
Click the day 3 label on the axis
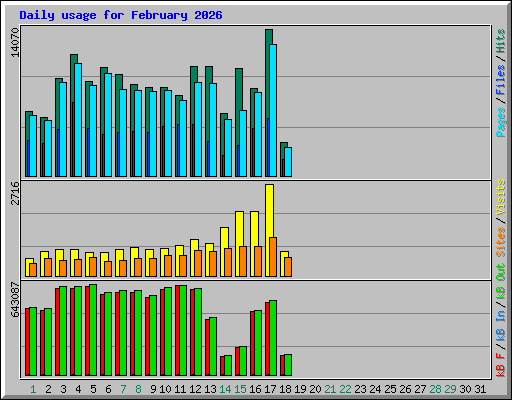(x=63, y=389)
